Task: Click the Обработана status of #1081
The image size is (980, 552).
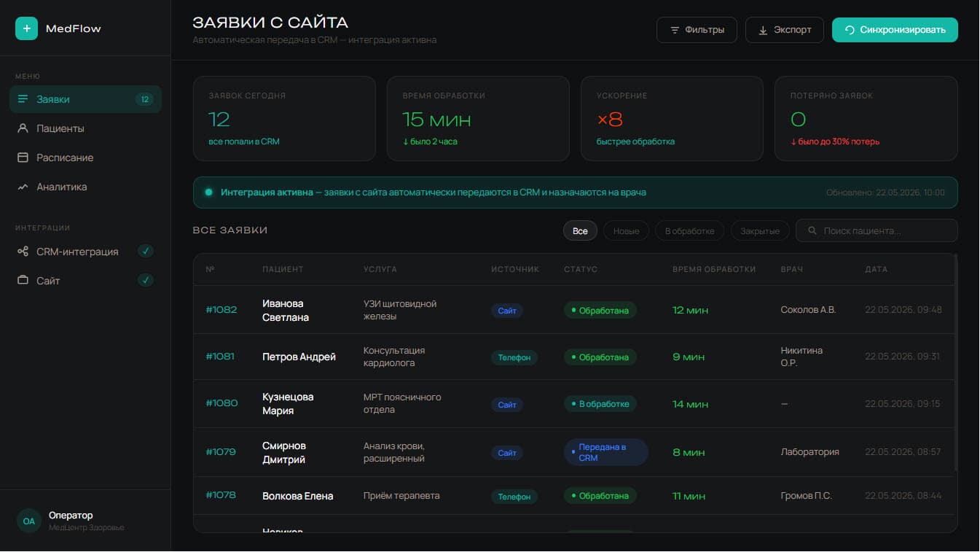Action: (600, 357)
